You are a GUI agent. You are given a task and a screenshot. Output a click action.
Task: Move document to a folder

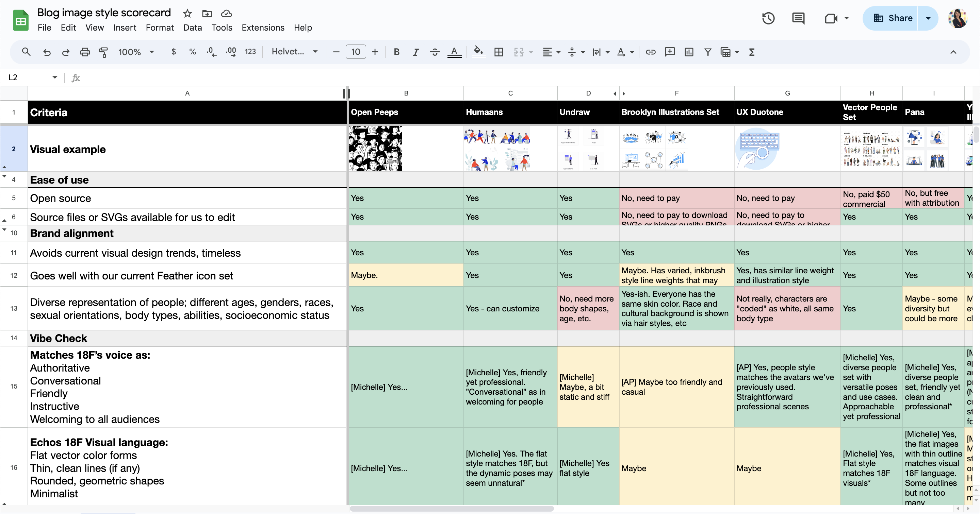207,14
